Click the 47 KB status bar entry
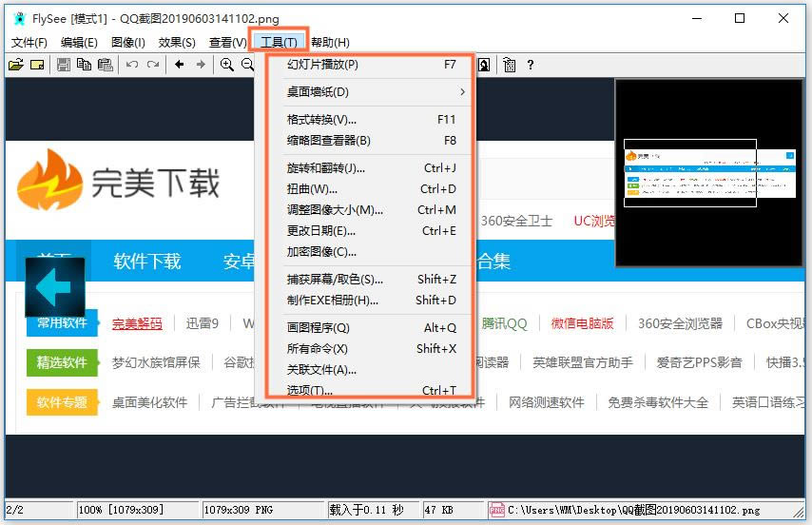 tap(454, 510)
